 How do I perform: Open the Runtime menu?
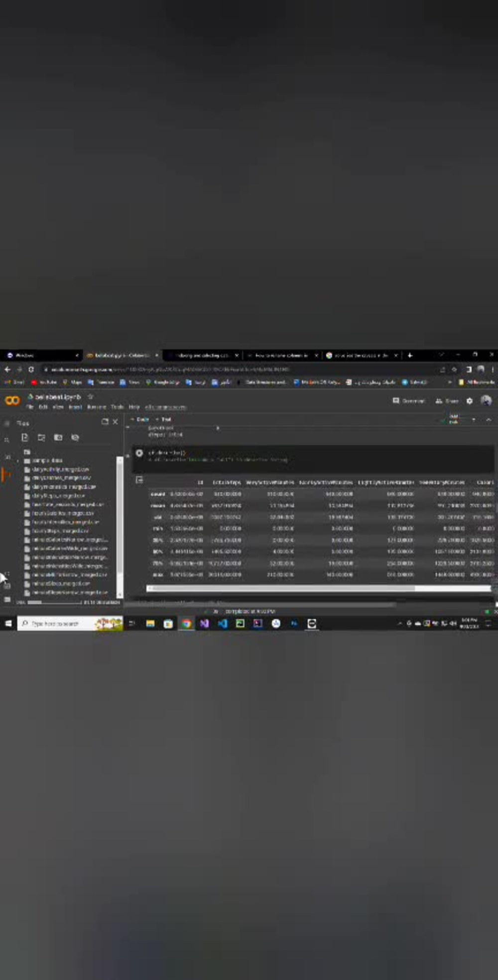[97, 407]
